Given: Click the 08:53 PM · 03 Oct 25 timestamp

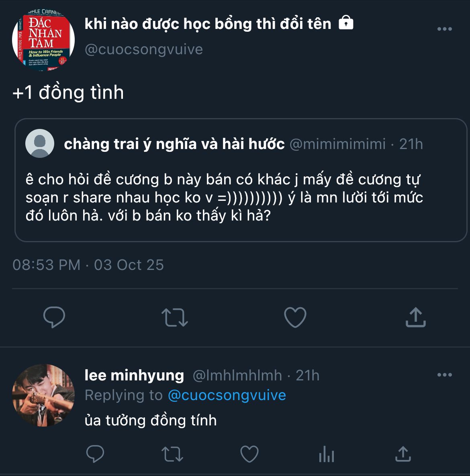Looking at the screenshot, I should click(x=88, y=265).
